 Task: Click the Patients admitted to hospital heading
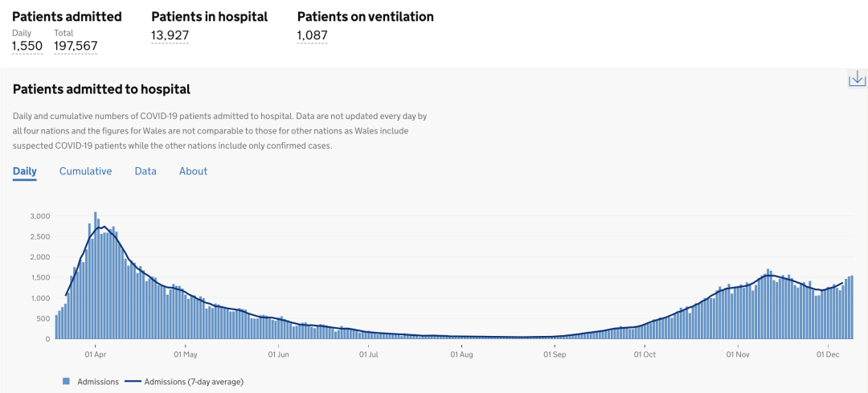tap(101, 89)
